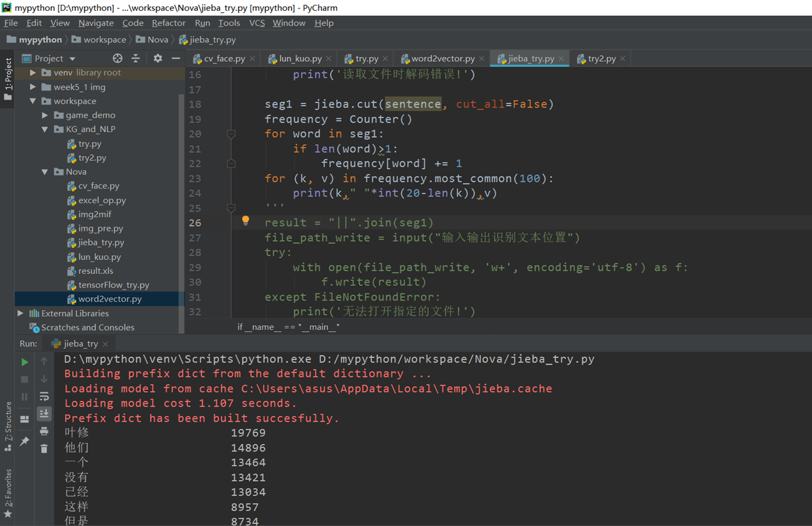Open the 1: Project side tool tab
This screenshot has height=526, width=812.
point(8,79)
